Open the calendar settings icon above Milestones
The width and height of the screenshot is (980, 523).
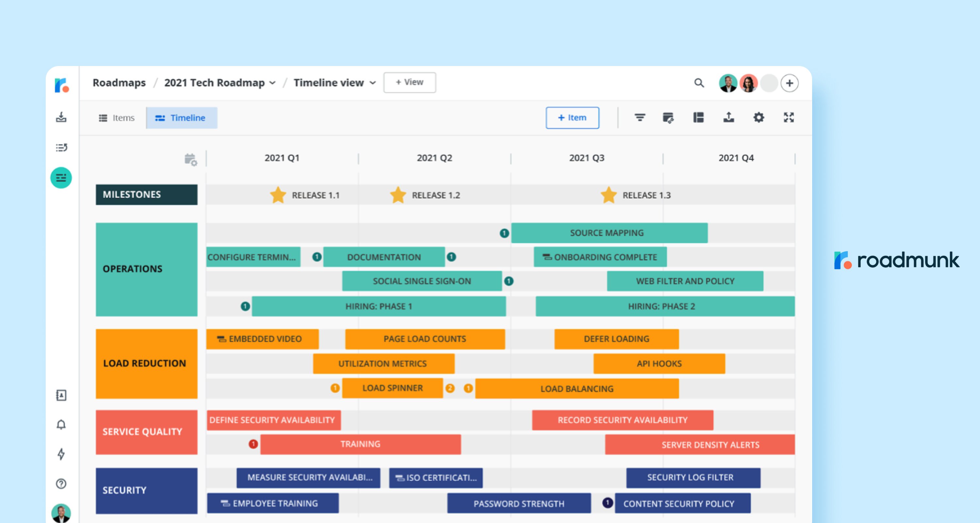[x=190, y=160]
